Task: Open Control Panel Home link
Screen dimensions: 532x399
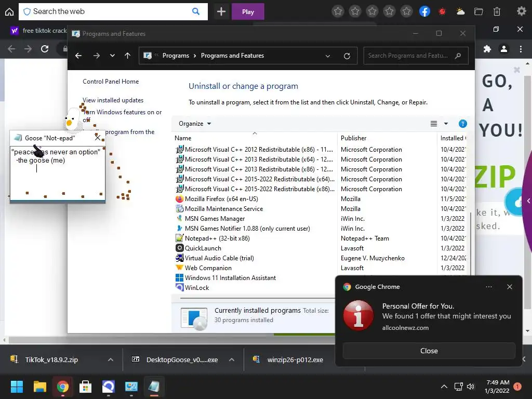Action: [111, 82]
